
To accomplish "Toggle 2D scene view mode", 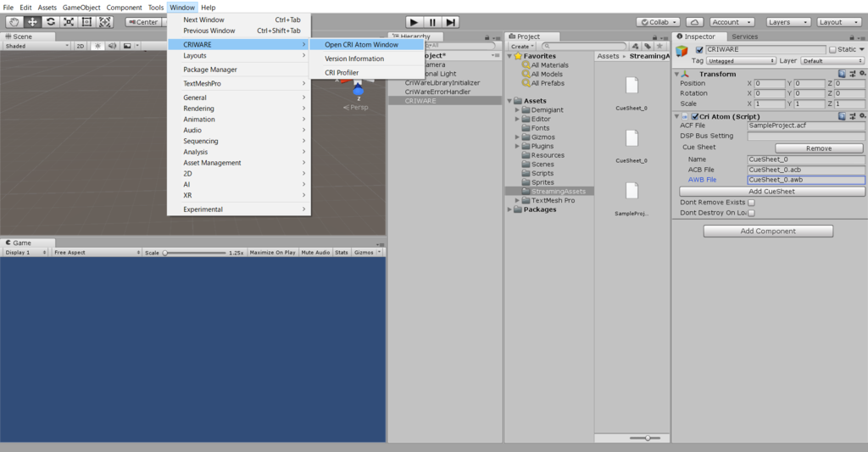I will pos(81,46).
